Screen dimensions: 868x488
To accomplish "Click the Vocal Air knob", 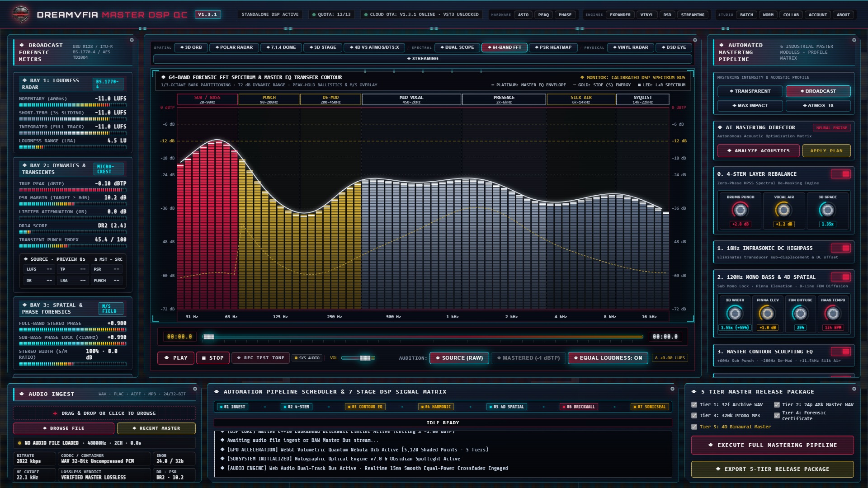I will (783, 210).
